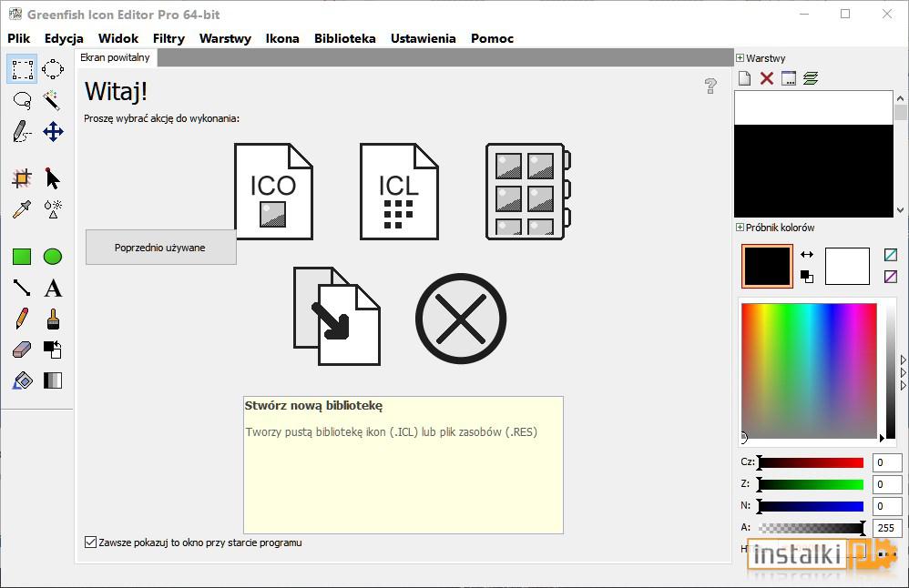Adjust the blue N slider
This screenshot has height=588, width=909.
coord(811,506)
